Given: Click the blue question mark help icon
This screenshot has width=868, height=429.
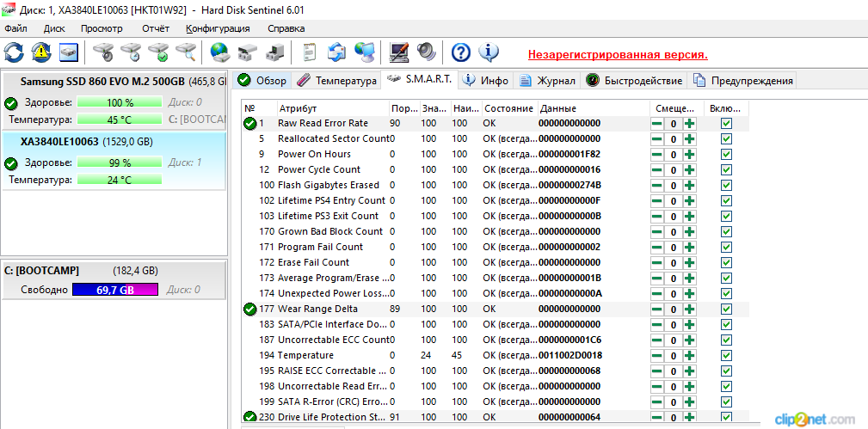Looking at the screenshot, I should click(461, 52).
